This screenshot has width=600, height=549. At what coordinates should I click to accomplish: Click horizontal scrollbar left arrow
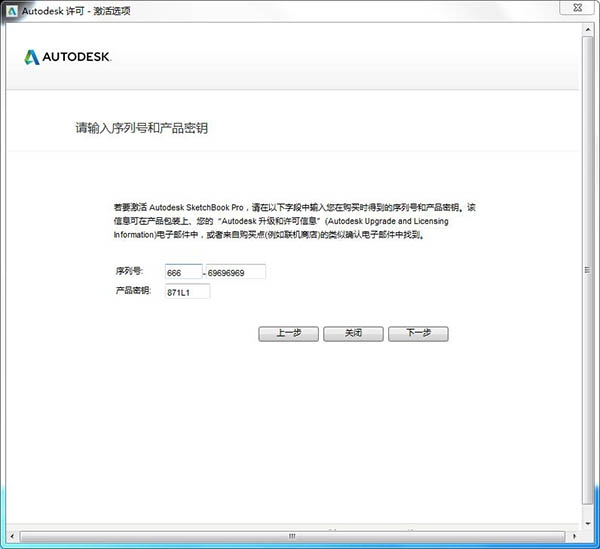(12, 536)
